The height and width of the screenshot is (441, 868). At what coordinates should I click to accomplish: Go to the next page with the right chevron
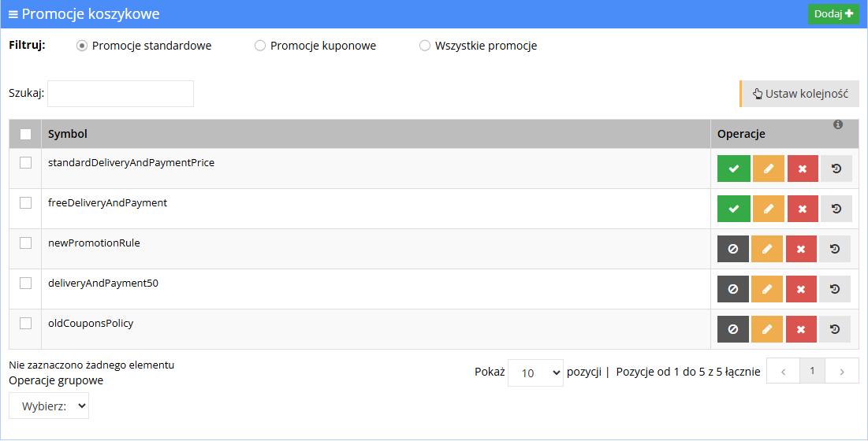[841, 371]
